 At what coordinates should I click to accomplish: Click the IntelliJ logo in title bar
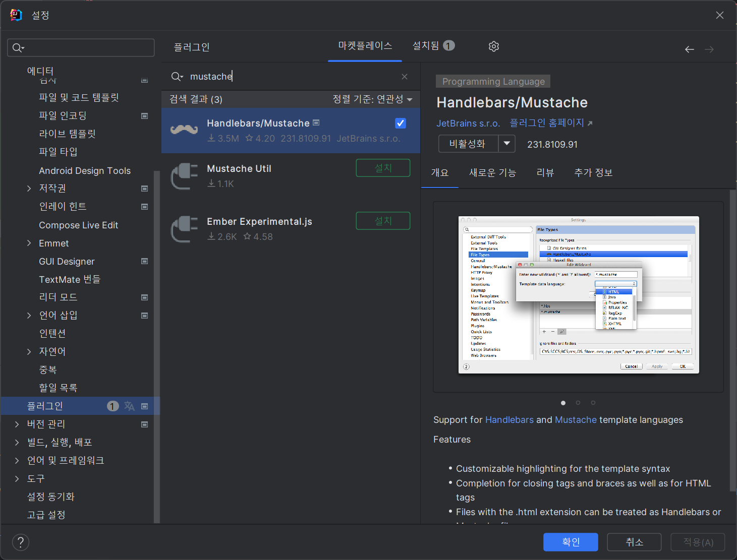(16, 15)
